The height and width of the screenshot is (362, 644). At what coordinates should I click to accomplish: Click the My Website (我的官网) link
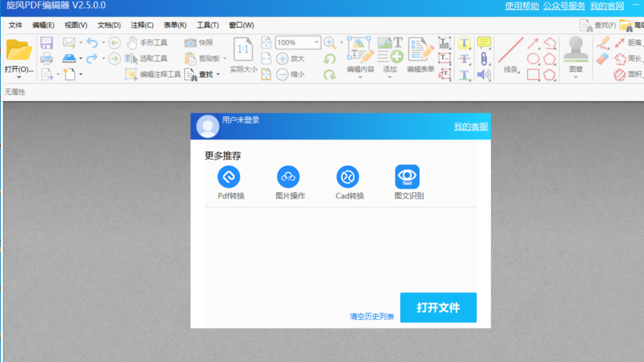pos(607,6)
